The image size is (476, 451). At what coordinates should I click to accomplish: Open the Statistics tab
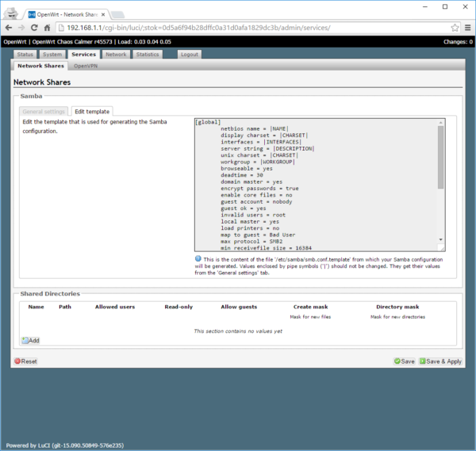click(148, 55)
